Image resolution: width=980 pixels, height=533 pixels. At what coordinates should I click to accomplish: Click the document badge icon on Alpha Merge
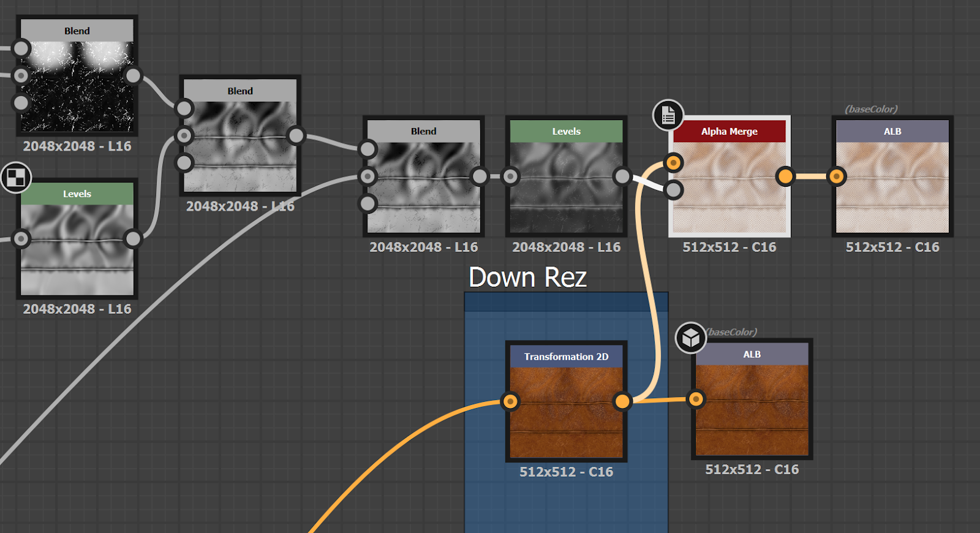click(668, 115)
